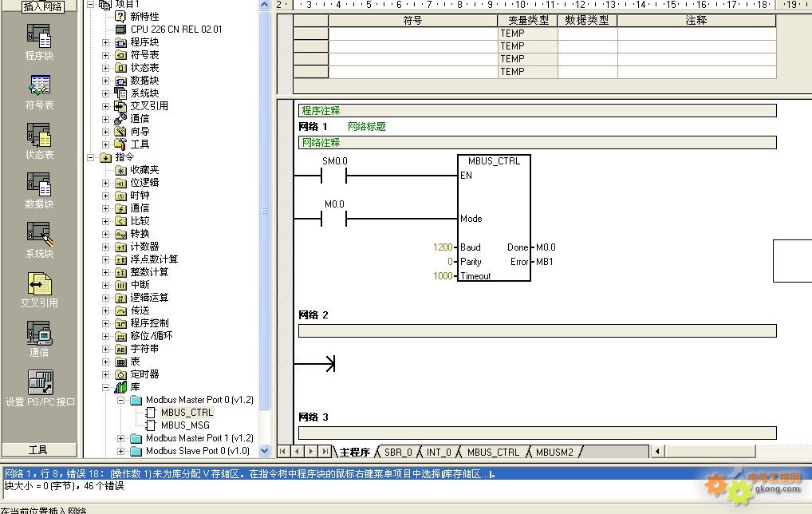
Task: Select the 位逻辑 instruction folder icon
Action: [x=120, y=183]
